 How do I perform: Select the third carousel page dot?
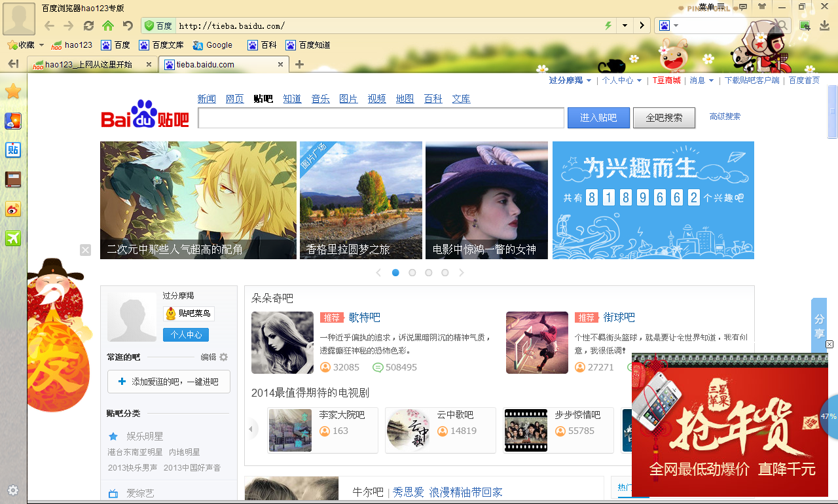[428, 272]
